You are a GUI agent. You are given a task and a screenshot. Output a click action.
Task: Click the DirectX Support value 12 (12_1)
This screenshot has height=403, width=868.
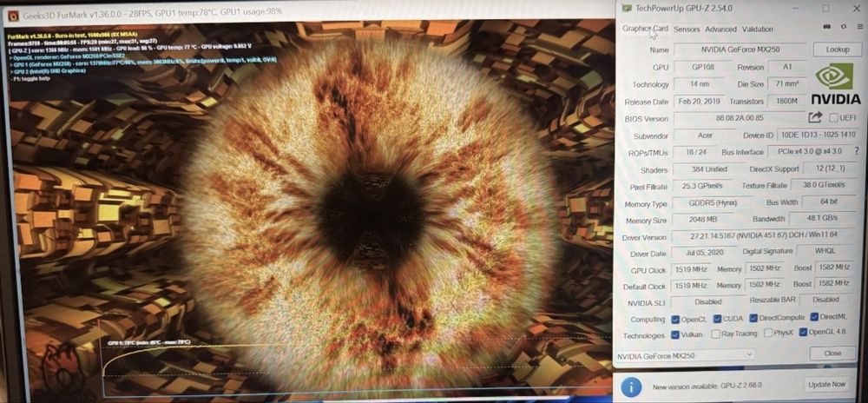[830, 168]
